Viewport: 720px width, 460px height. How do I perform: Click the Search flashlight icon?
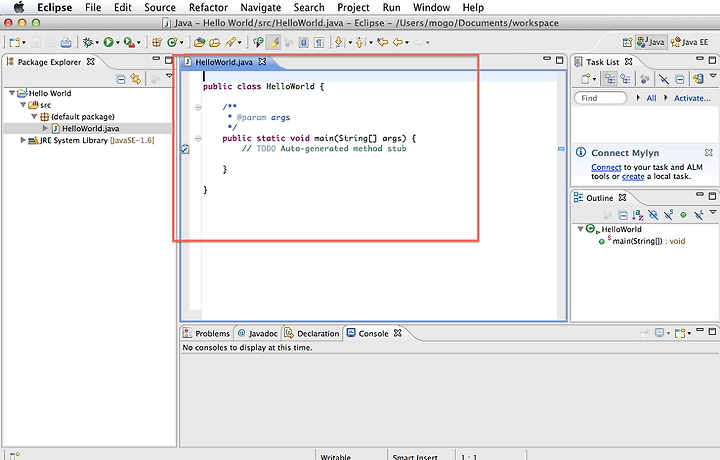[x=230, y=43]
